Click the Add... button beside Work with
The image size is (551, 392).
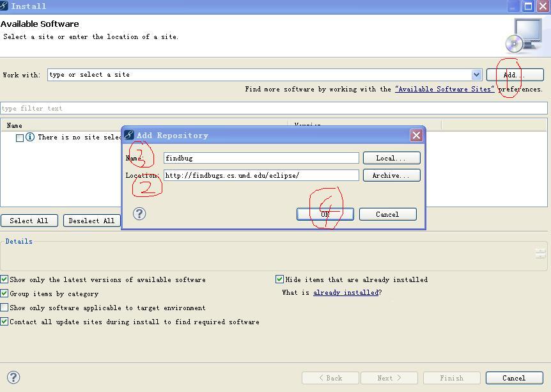click(515, 75)
